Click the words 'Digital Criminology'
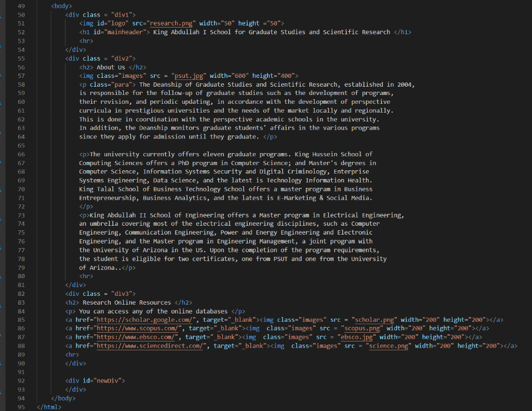Screen dimensions: 532x411 pos(293,172)
